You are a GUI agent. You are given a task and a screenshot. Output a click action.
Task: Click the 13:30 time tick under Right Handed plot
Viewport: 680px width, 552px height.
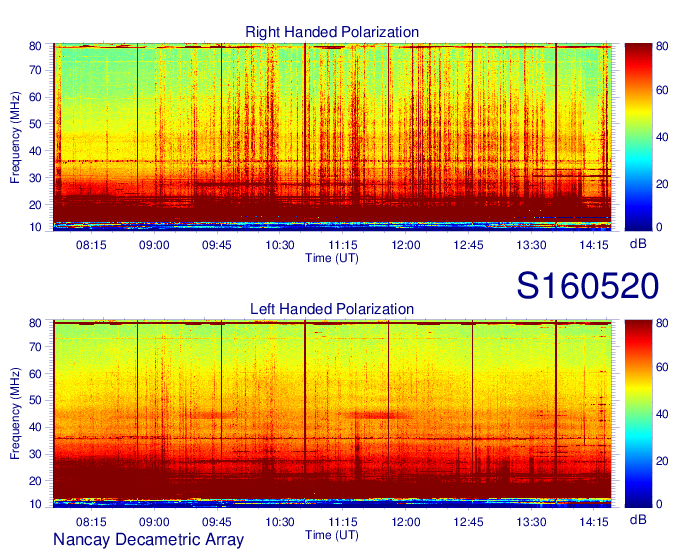point(531,245)
